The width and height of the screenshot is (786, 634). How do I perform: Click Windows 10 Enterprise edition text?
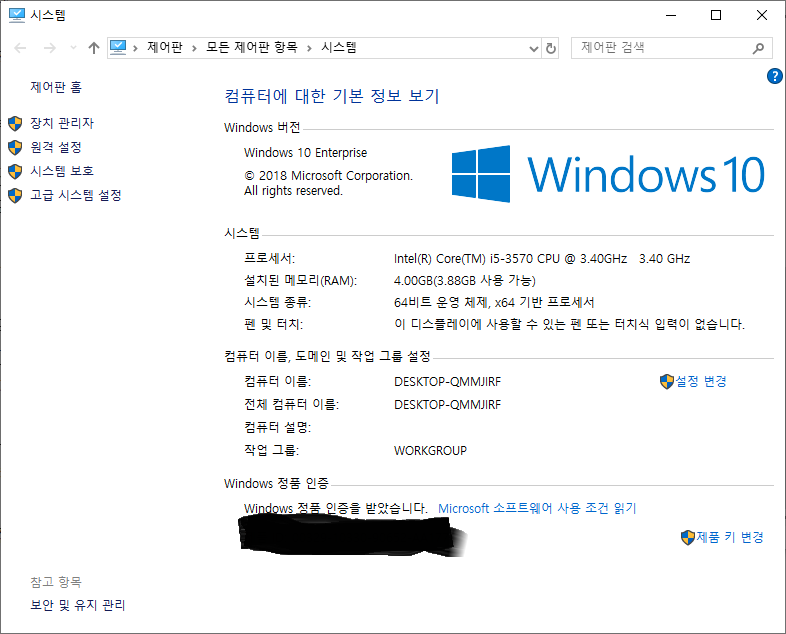coord(305,152)
